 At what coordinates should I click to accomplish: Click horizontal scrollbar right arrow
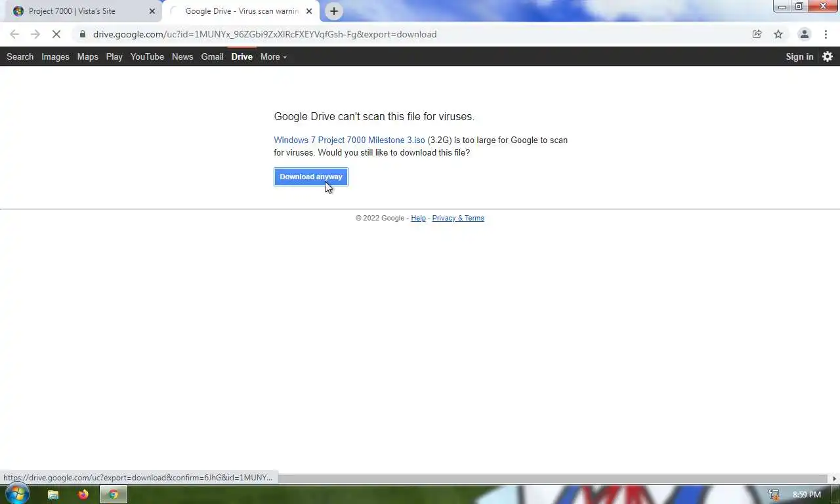[x=835, y=478]
